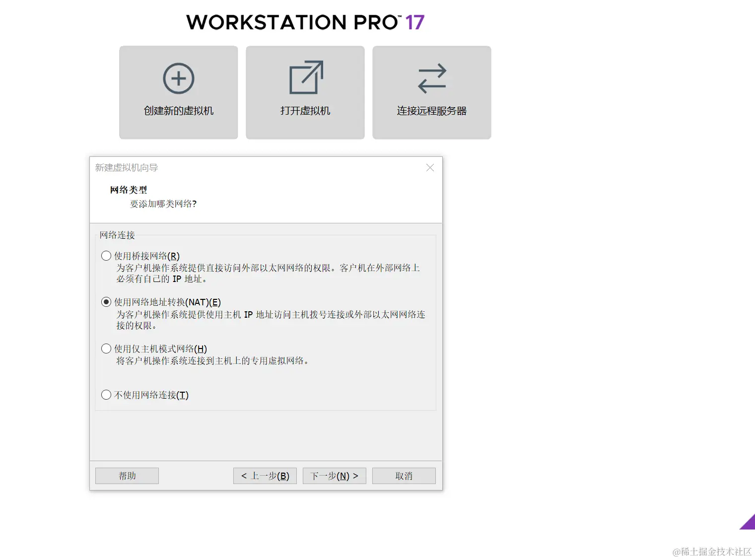Select 使用仅主机模式网络(H) radio button

106,349
